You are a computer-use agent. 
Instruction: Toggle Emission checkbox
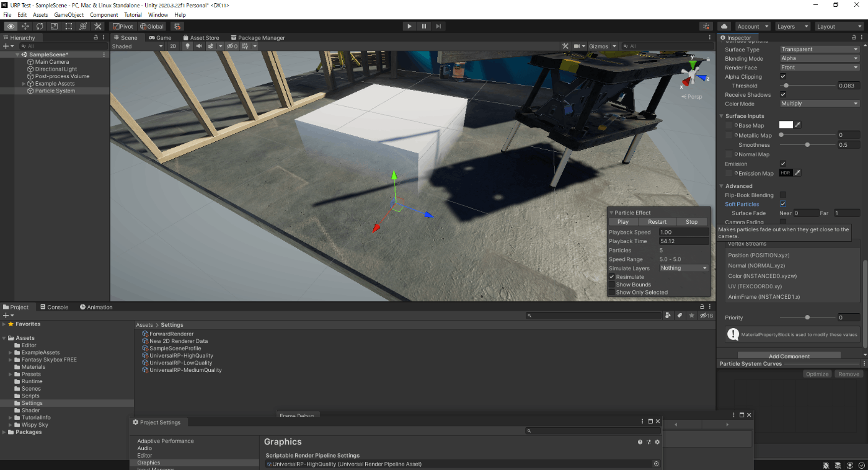click(782, 164)
